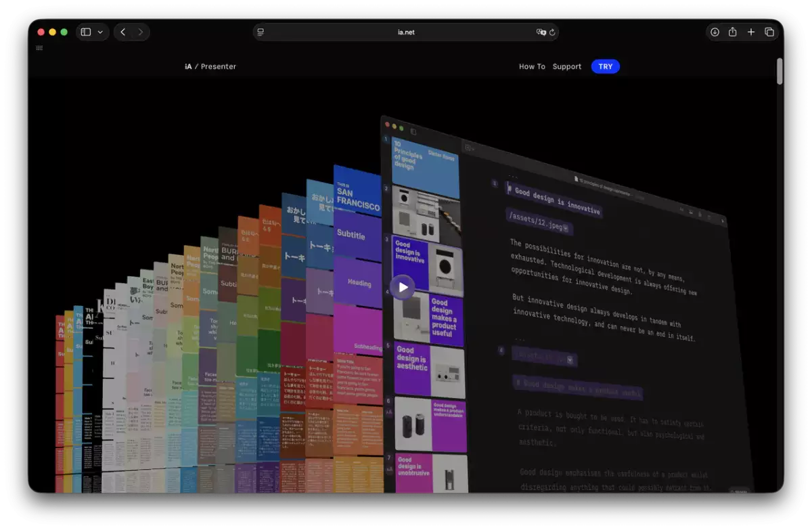Reload the current page

pyautogui.click(x=552, y=32)
